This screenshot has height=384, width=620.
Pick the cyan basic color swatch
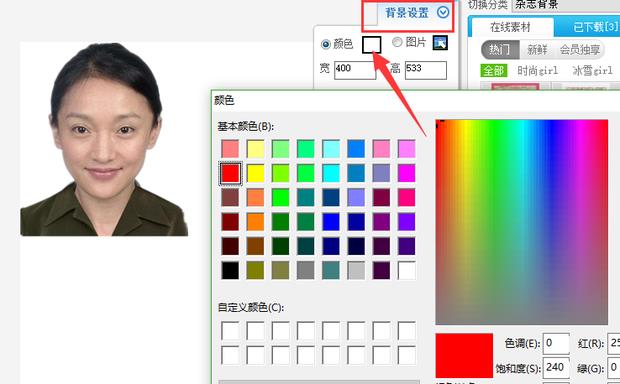(x=331, y=173)
